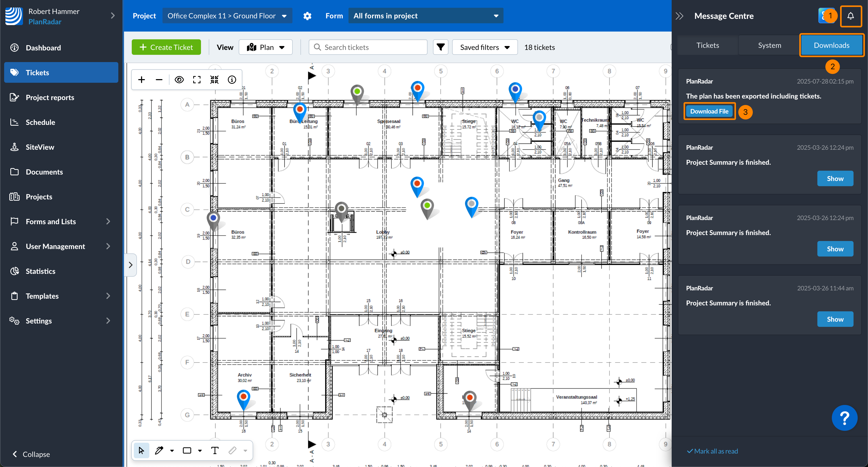868x467 pixels.
Task: Open the Saved filters dropdown
Action: (x=485, y=47)
